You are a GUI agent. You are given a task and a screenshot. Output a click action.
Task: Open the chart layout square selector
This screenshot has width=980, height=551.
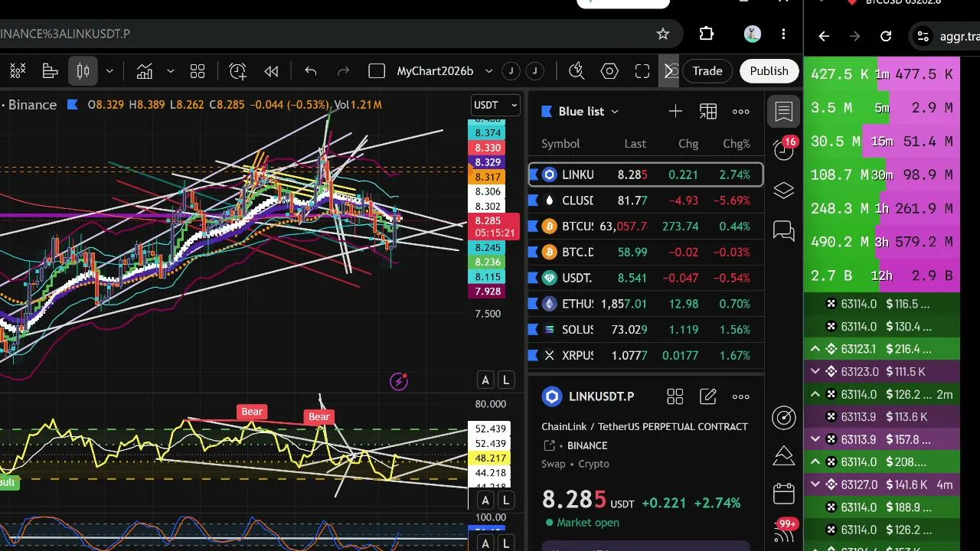point(377,71)
